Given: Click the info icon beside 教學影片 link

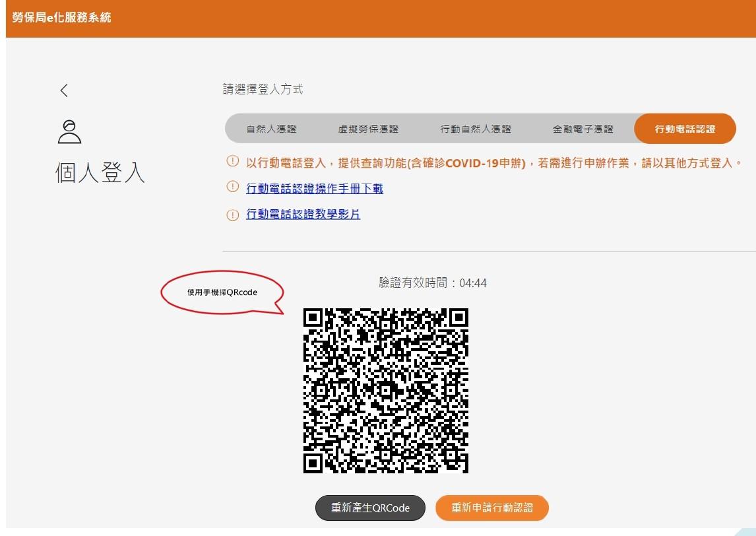Looking at the screenshot, I should tap(232, 215).
